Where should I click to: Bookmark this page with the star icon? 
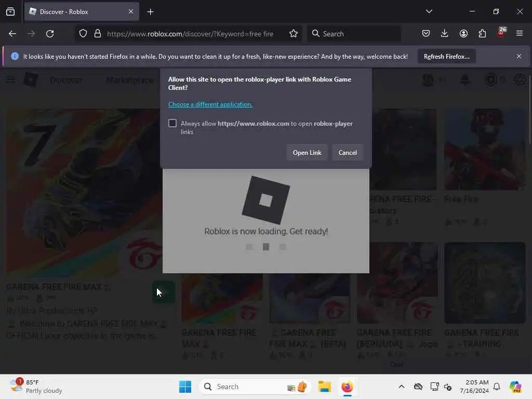tap(294, 34)
